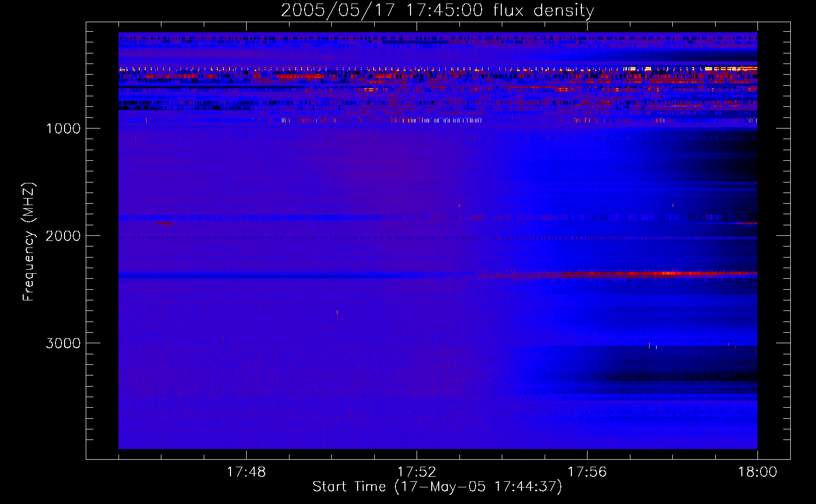This screenshot has height=504, width=816.
Task: Click the 17:48 time tick label
Action: [246, 472]
